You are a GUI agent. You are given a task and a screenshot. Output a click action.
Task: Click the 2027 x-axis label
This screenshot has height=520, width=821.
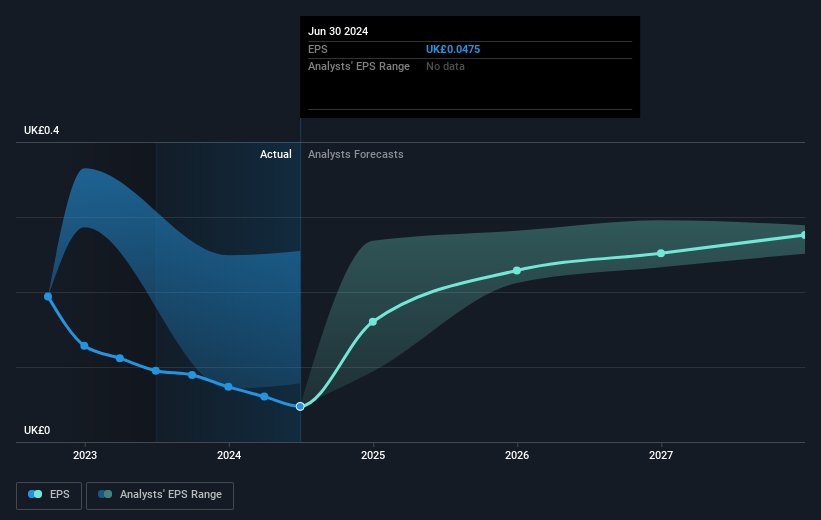tap(661, 456)
